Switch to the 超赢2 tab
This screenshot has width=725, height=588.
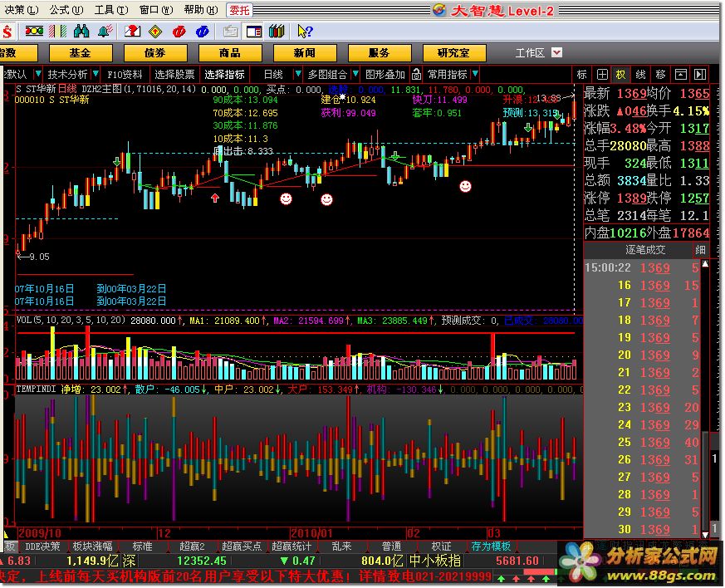pyautogui.click(x=192, y=546)
